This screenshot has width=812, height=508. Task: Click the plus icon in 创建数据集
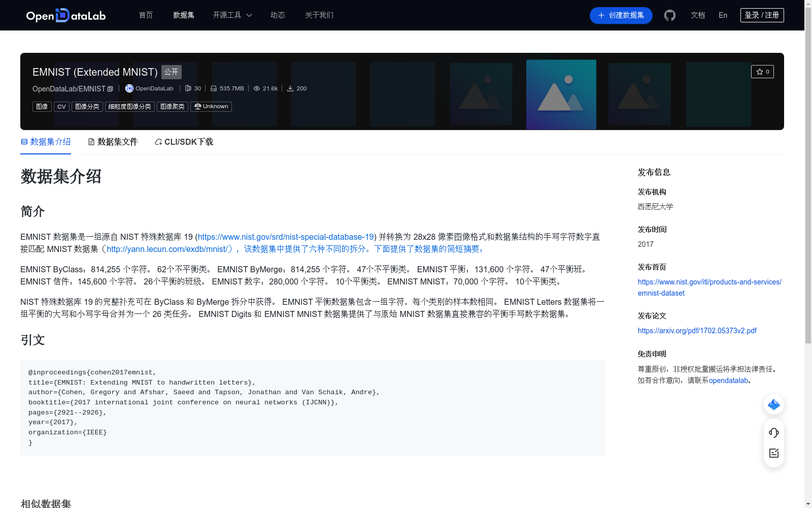pyautogui.click(x=601, y=15)
